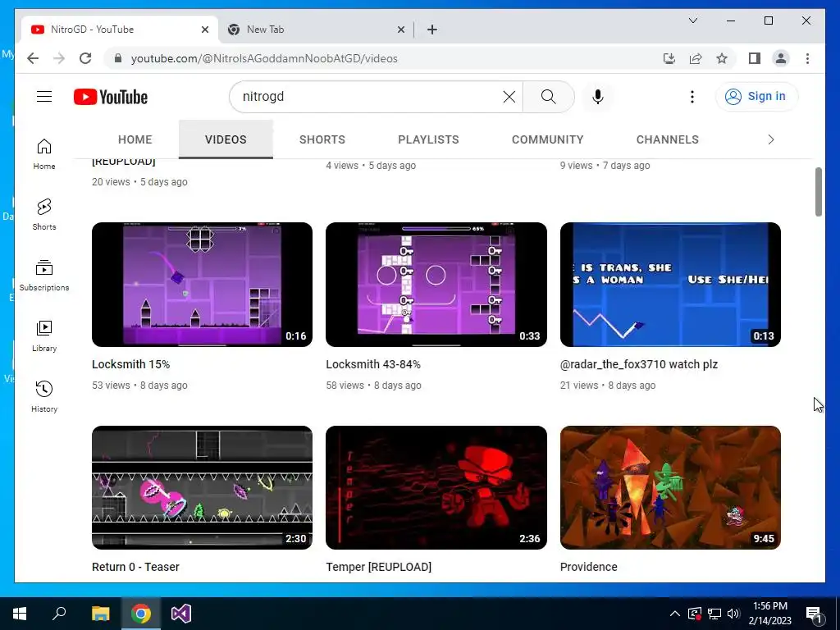
Task: Click the Return 0 - Teaser thumbnail
Action: coord(202,487)
